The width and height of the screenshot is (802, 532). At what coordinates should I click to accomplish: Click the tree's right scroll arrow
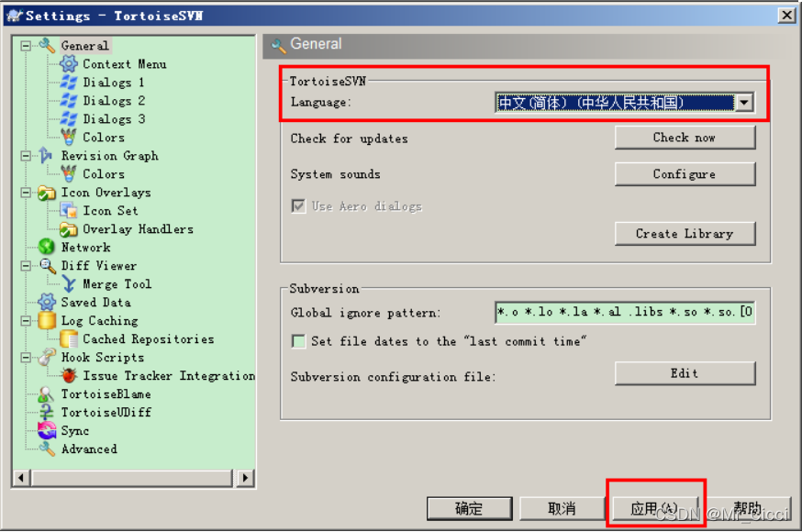coord(245,478)
